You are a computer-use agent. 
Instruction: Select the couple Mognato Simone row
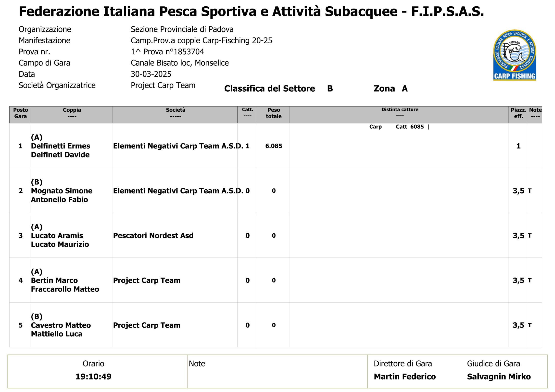tap(276, 190)
